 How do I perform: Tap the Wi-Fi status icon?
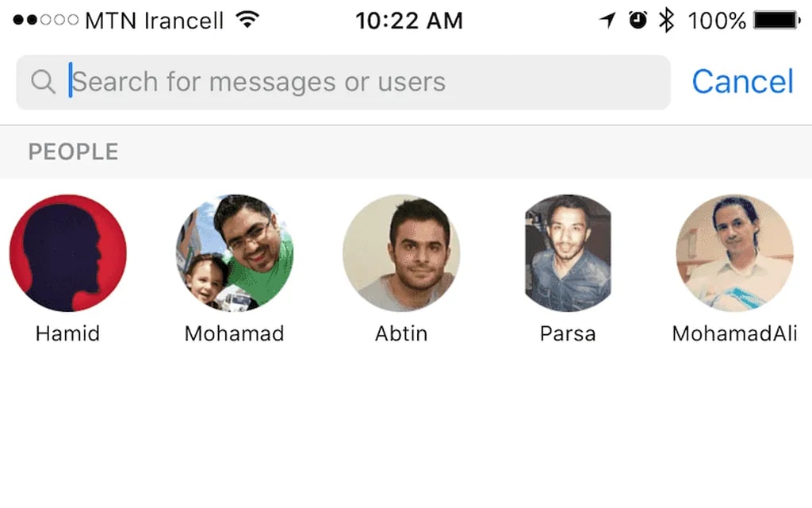(248, 21)
